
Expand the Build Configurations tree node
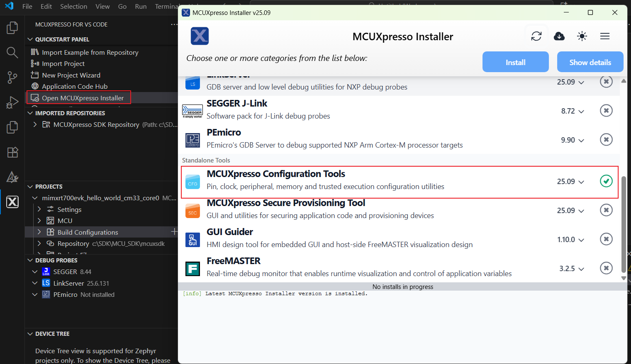[x=39, y=232]
